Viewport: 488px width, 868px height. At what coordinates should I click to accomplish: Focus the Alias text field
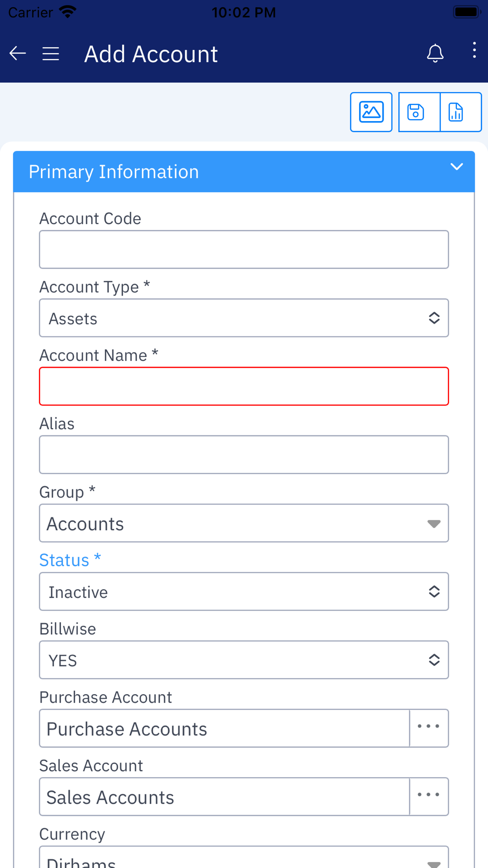pyautogui.click(x=244, y=455)
